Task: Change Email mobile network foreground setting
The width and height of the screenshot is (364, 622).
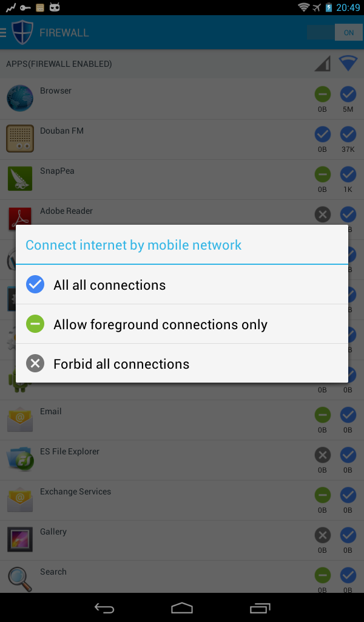Action: [x=322, y=415]
